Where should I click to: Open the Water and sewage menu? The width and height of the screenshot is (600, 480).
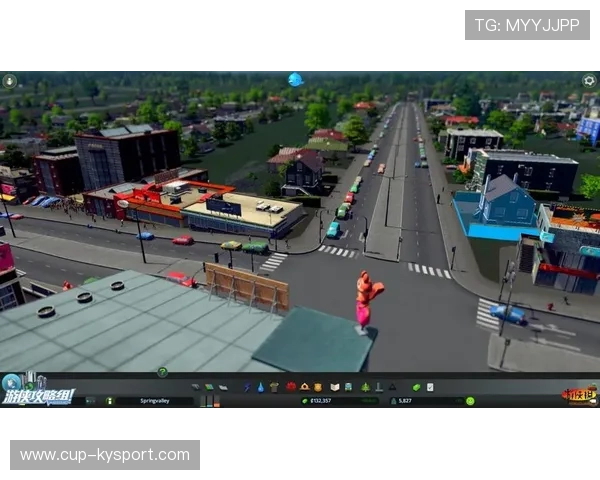point(261,387)
